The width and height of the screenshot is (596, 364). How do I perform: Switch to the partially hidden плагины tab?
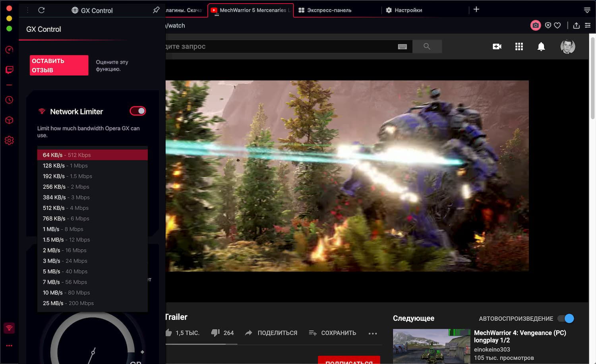pos(186,10)
